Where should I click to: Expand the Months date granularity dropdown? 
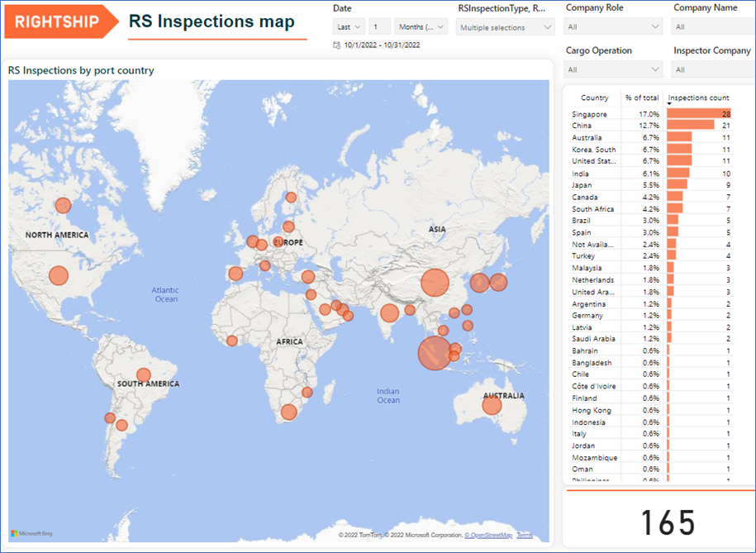422,26
